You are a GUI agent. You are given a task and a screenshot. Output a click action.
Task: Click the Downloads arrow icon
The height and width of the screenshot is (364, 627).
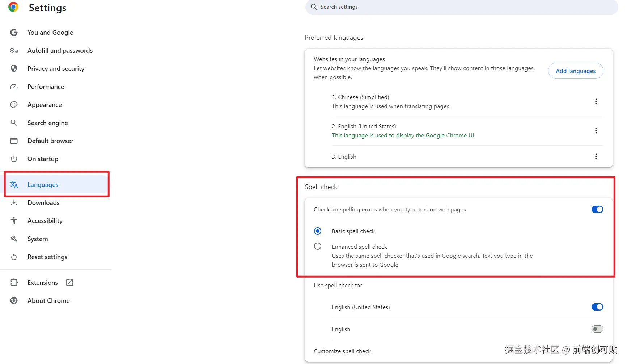point(14,203)
